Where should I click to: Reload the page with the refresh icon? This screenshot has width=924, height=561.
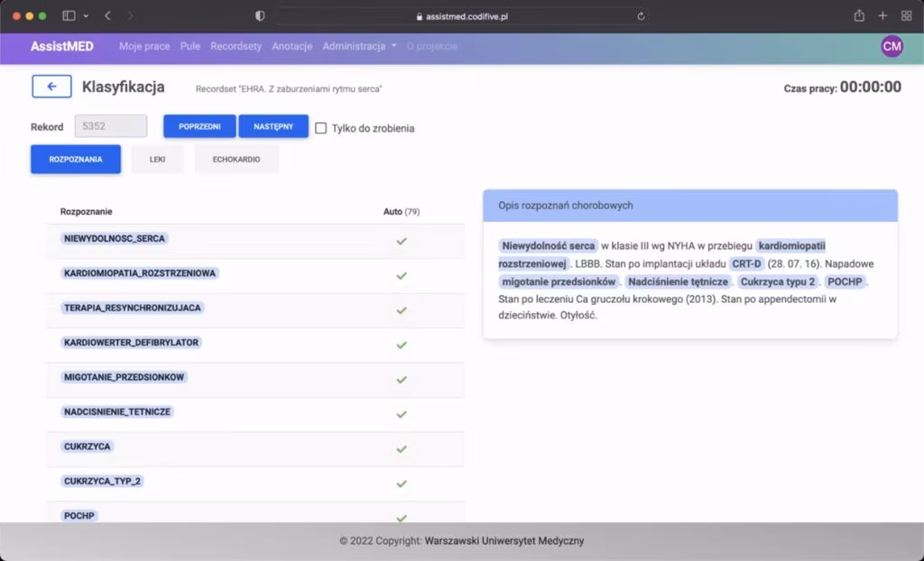coord(641,16)
